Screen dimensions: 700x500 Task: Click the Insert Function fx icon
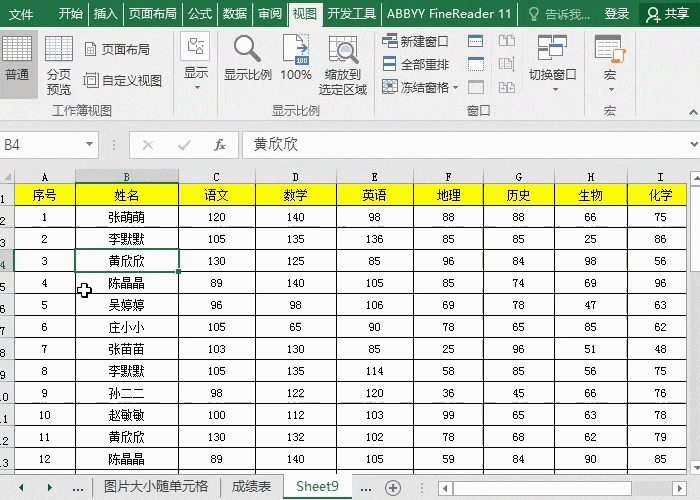(x=220, y=145)
